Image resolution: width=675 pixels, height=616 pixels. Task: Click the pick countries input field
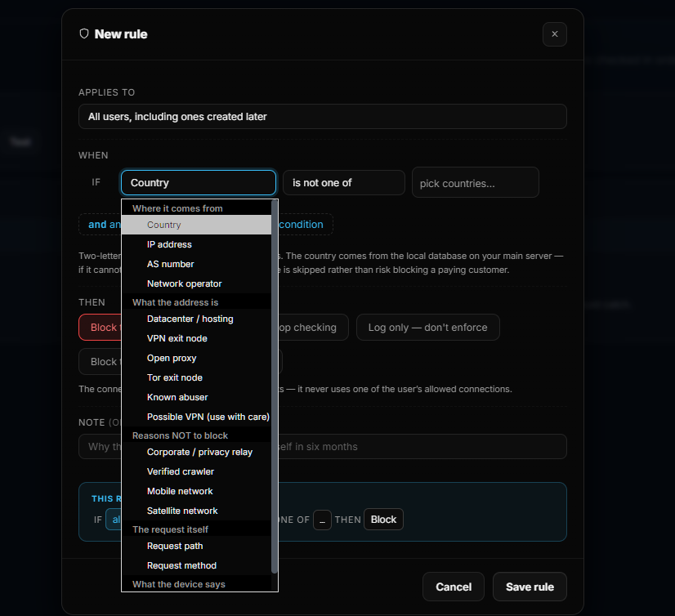476,182
